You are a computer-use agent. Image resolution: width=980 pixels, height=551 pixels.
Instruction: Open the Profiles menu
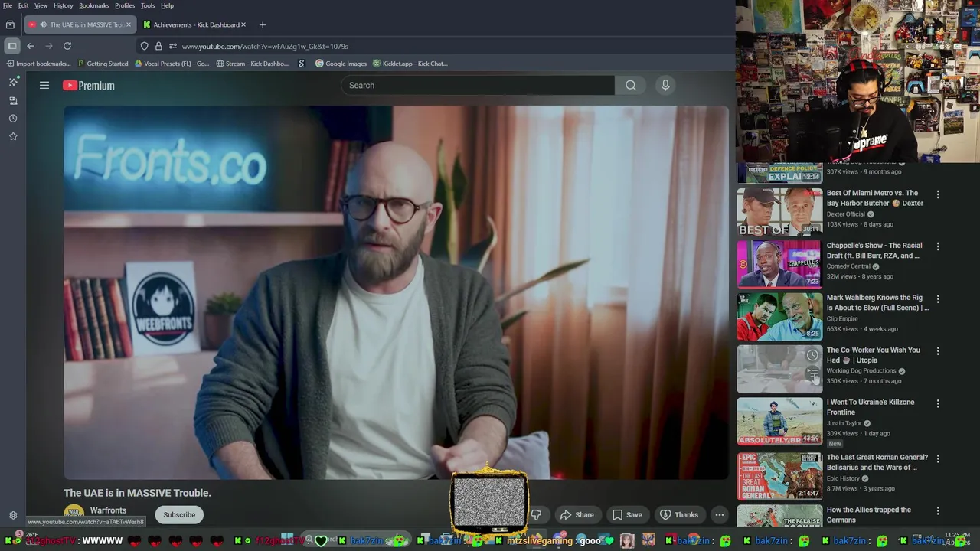coord(125,5)
